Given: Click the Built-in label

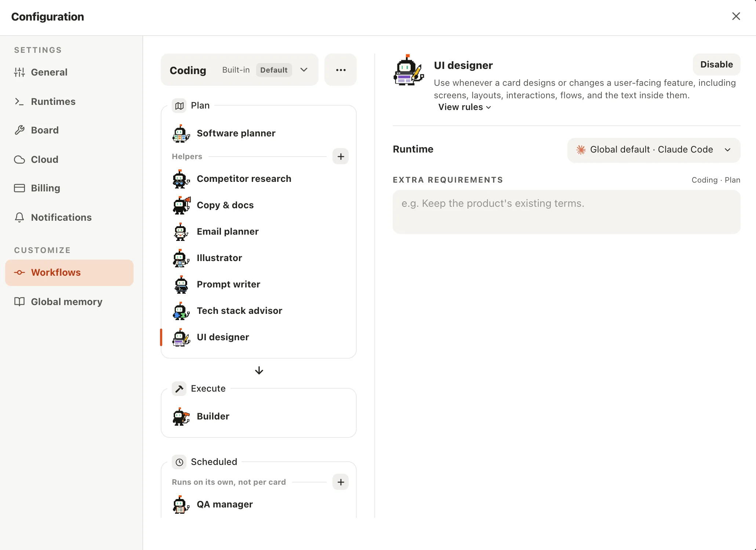Looking at the screenshot, I should pos(236,70).
